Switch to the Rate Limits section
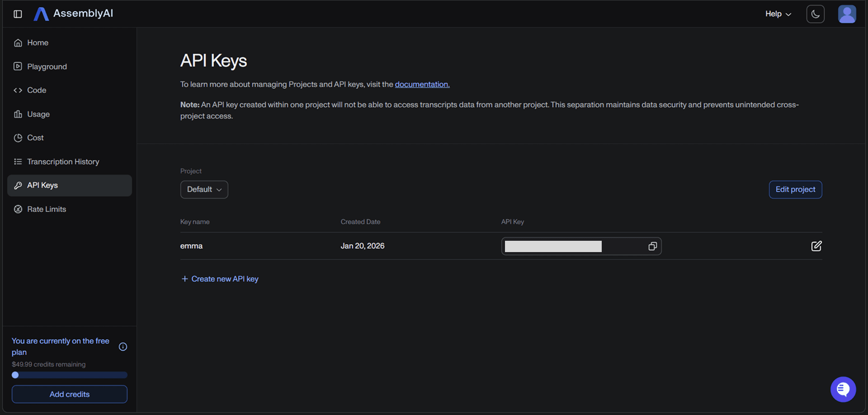Viewport: 868px width, 415px height. point(46,209)
